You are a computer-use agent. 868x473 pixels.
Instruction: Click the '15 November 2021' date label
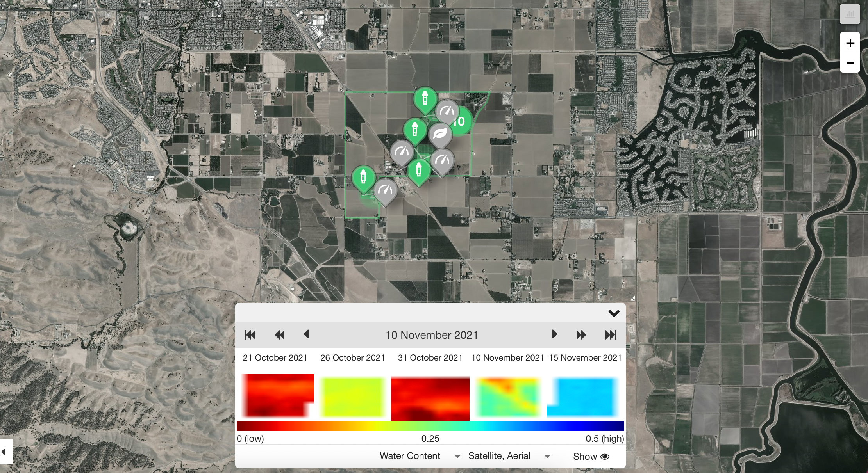click(x=585, y=358)
